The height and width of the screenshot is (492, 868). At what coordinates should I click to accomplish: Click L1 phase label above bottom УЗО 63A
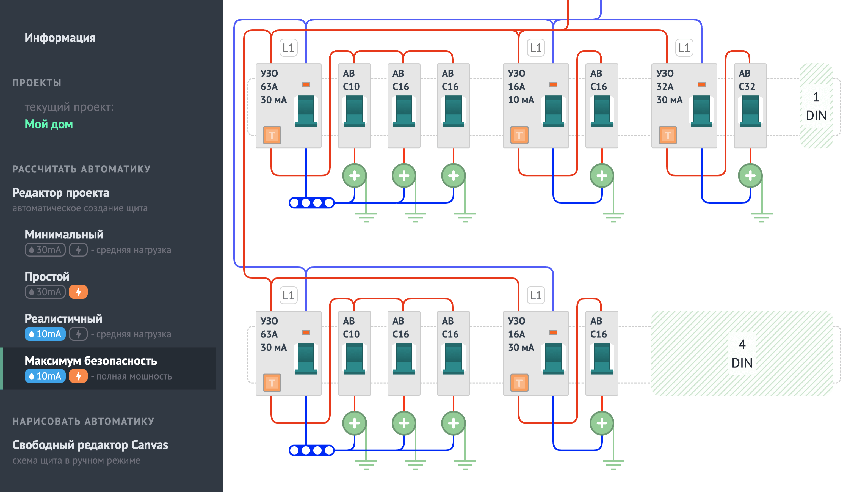[x=288, y=295]
